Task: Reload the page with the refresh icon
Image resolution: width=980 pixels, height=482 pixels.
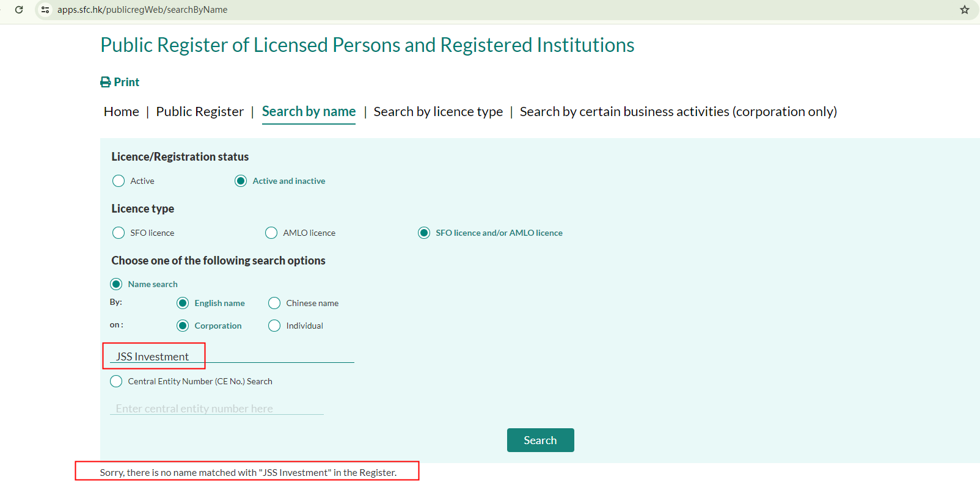Action: (x=19, y=10)
